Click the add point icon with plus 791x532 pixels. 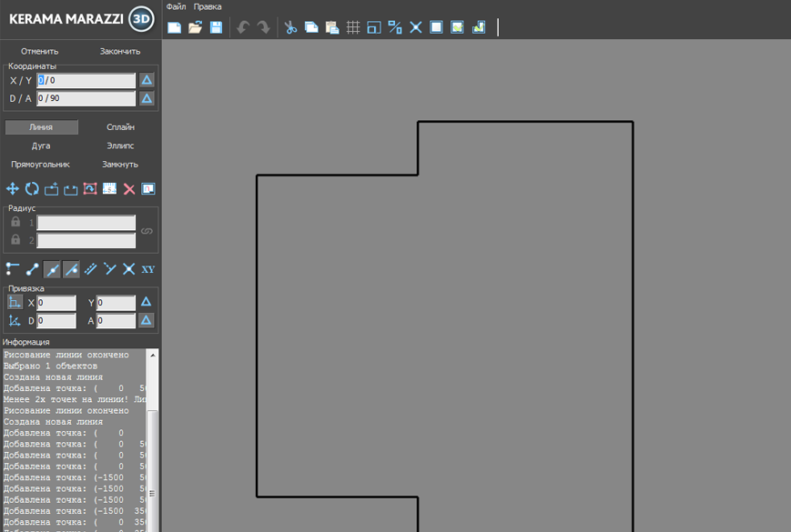(x=52, y=189)
